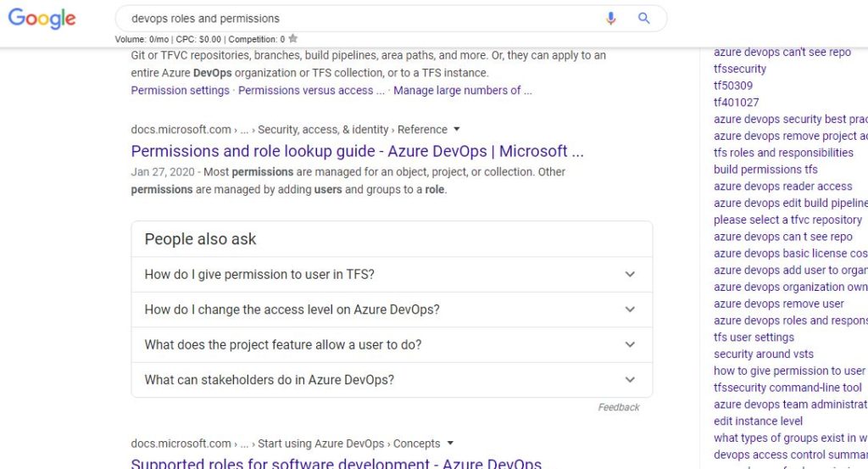Click the blue magnifier search icon
Viewport: 868px width, 469px height.
click(x=644, y=19)
